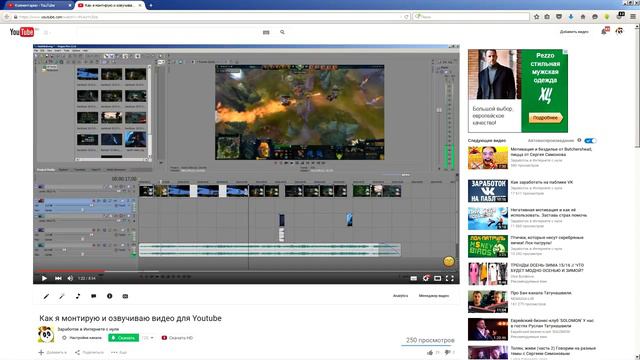Bookmark this page with star icon
This screenshot has height=360, width=640.
(536, 17)
